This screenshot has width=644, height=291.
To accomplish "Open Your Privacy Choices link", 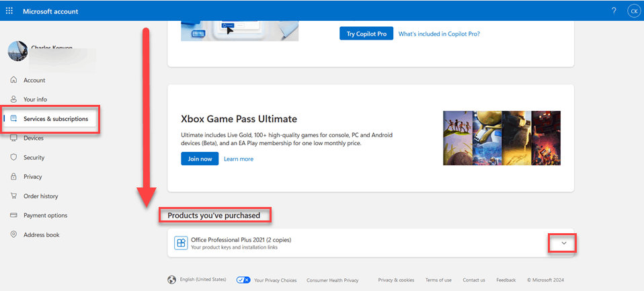I will (x=275, y=280).
